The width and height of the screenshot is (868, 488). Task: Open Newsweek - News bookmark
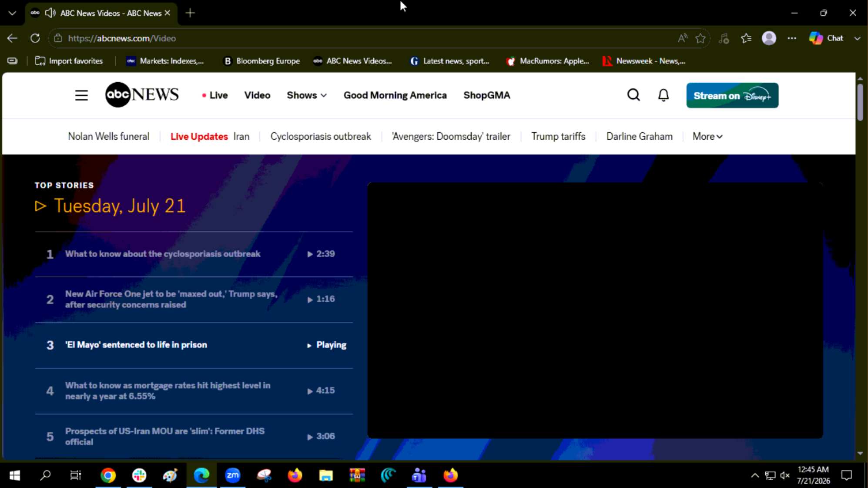[644, 61]
